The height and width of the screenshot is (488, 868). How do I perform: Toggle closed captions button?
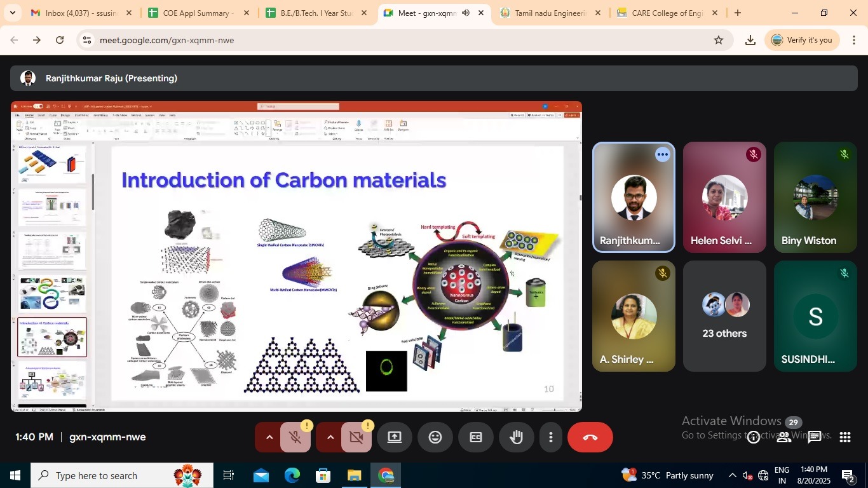coord(476,437)
